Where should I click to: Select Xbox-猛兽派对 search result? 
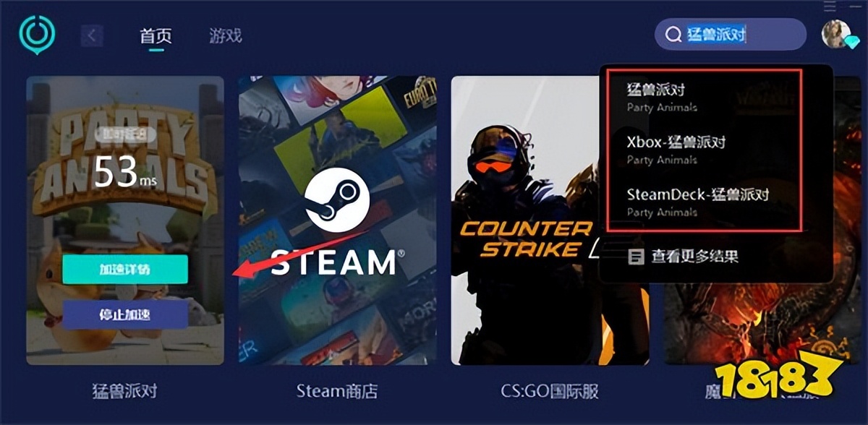click(702, 150)
